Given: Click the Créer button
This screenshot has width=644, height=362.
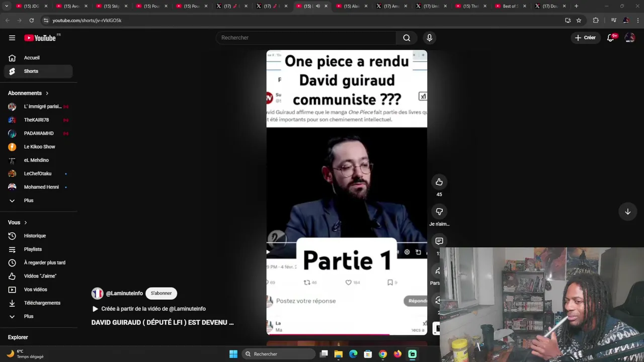Looking at the screenshot, I should (585, 38).
